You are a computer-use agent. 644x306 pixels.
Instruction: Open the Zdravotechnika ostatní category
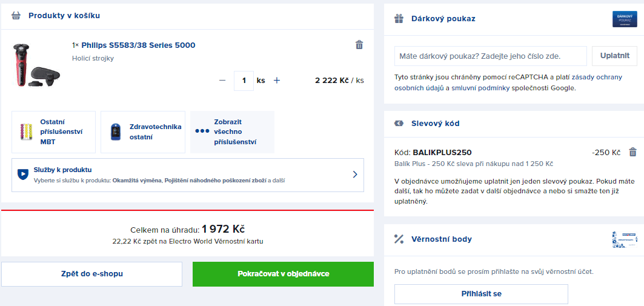tap(143, 132)
